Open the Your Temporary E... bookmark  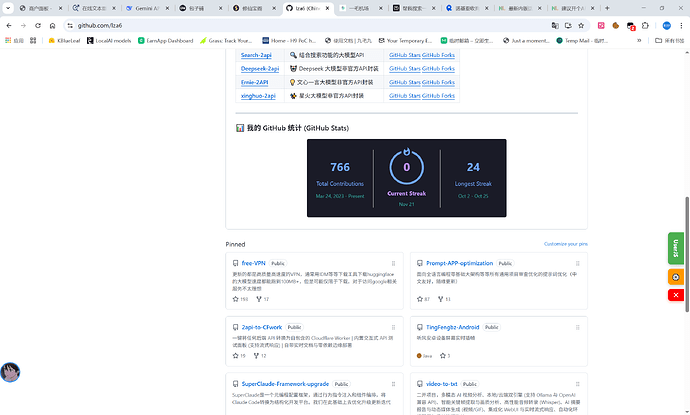tap(405, 40)
